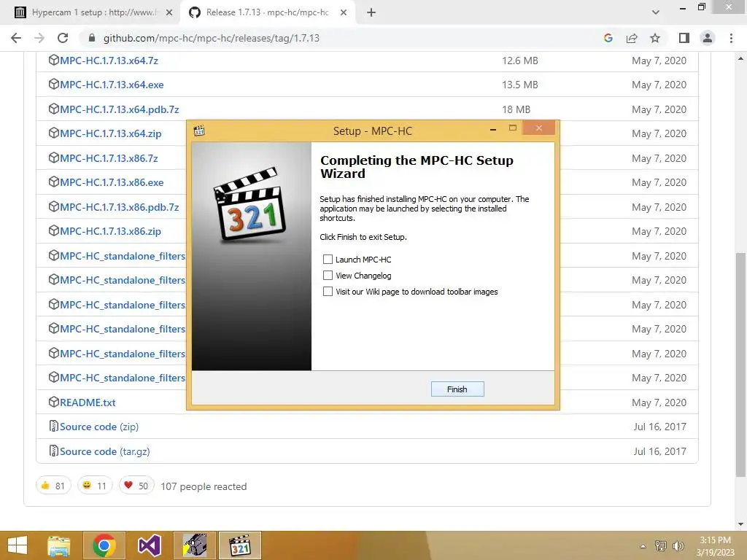This screenshot has height=560, width=747.
Task: Open the tab search dropdown
Action: (x=656, y=12)
